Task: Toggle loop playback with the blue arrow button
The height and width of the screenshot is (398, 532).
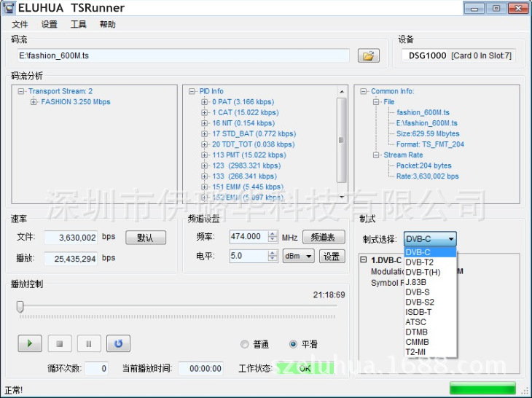Action: (118, 343)
